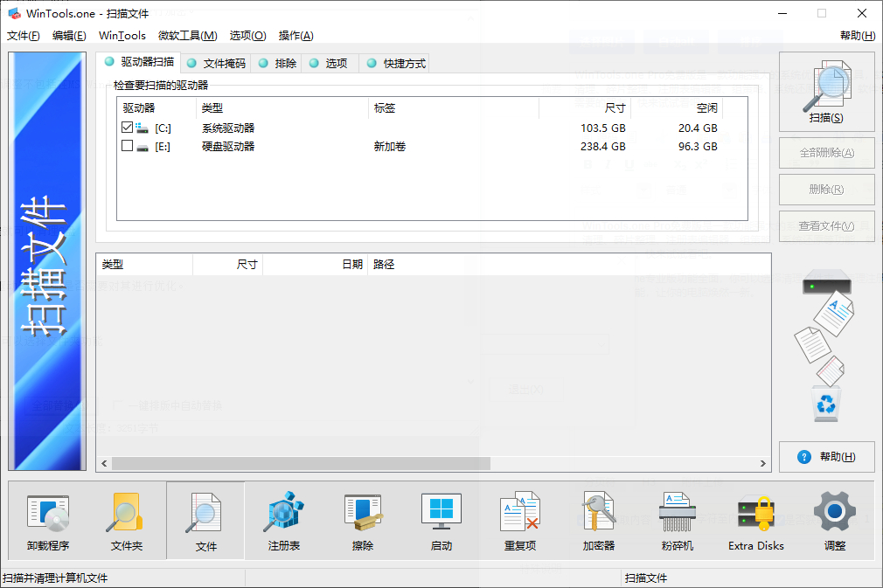
Task: Start scanning with the 扫描 button
Action: pos(826,91)
